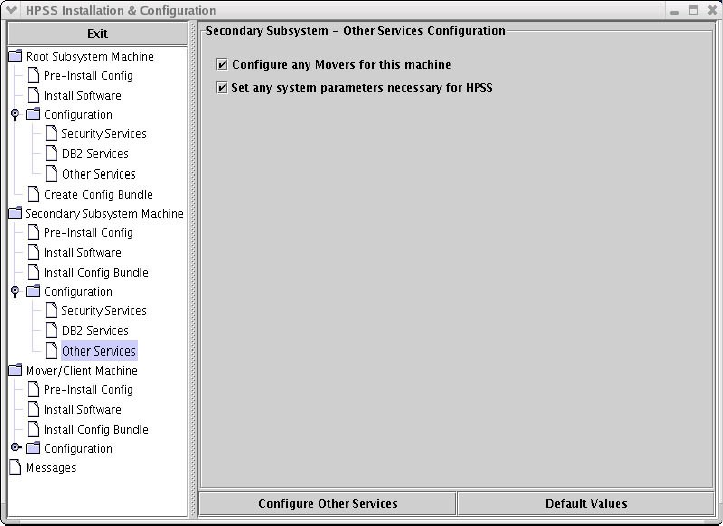723x526 pixels.
Task: Maximize the HPSS Installation window
Action: tap(693, 10)
